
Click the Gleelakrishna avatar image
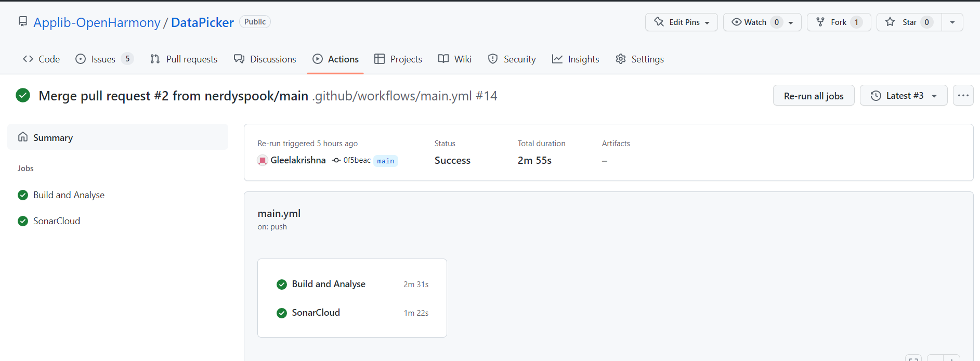[263, 160]
